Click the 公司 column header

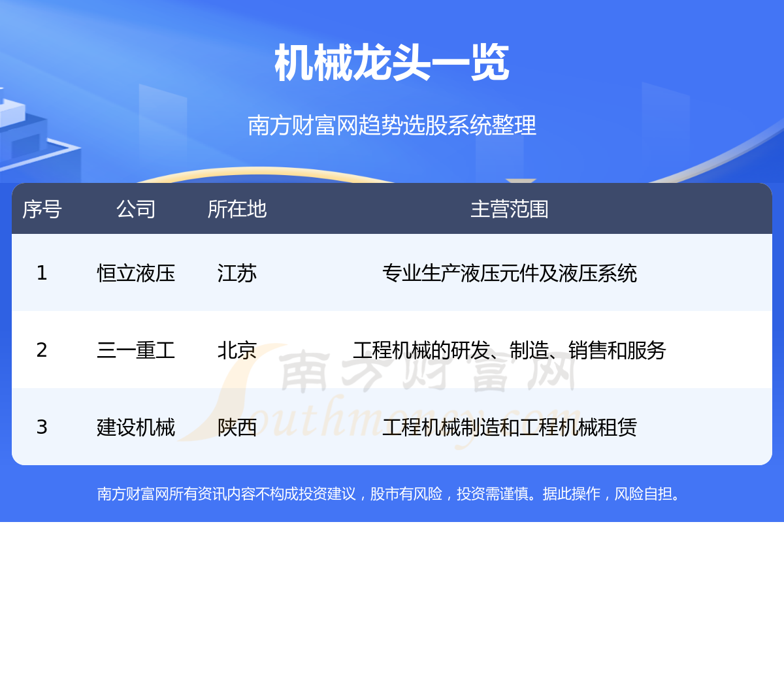point(136,209)
